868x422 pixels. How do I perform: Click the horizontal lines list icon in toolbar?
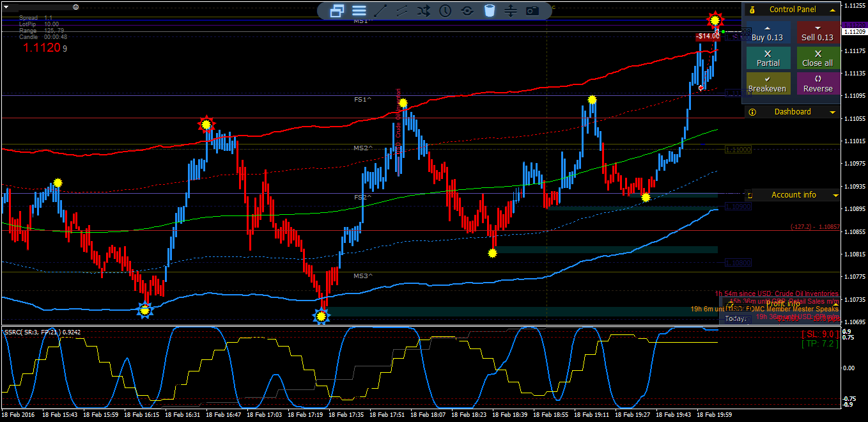(x=359, y=10)
